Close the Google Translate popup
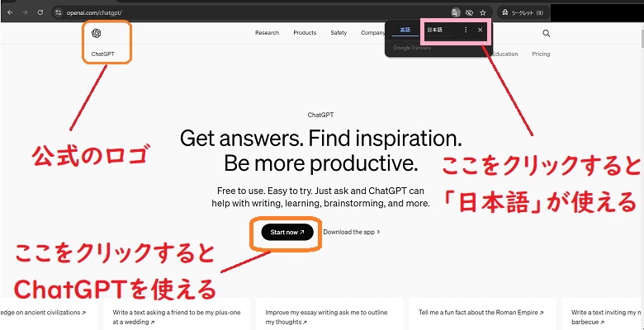Screen dimensions: 644x330 (x=481, y=30)
